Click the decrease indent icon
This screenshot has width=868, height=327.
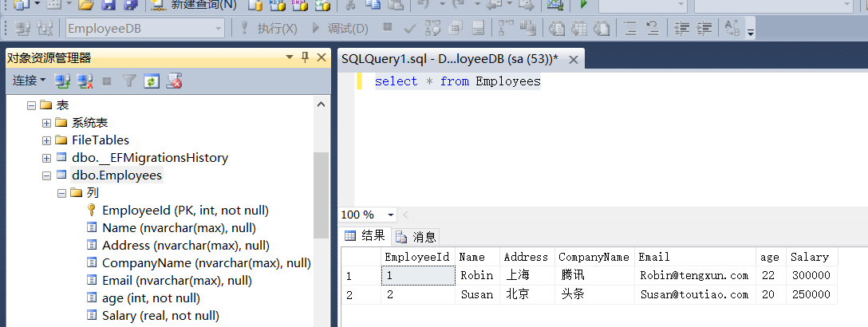point(682,28)
